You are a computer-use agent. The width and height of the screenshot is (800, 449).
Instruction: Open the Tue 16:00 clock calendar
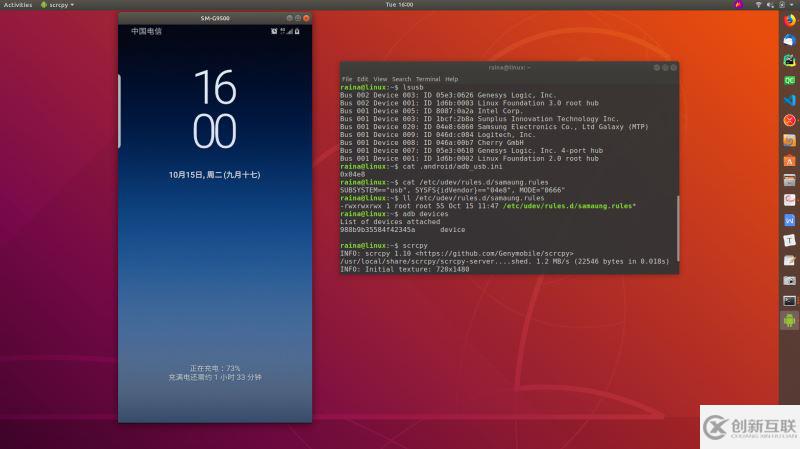[x=399, y=5]
